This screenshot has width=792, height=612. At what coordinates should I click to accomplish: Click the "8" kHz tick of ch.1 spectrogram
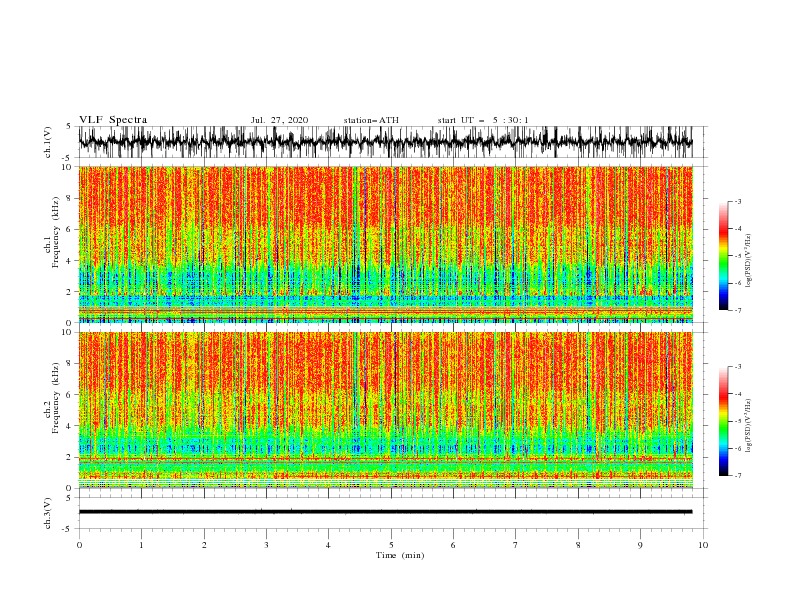pos(69,198)
